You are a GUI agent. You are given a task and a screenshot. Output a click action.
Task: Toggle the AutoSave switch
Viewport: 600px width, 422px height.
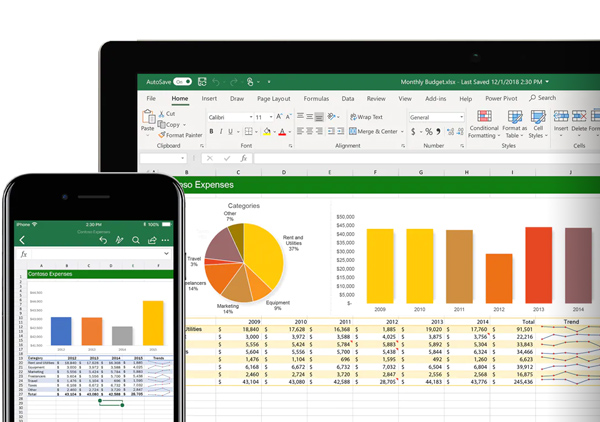pyautogui.click(x=182, y=82)
